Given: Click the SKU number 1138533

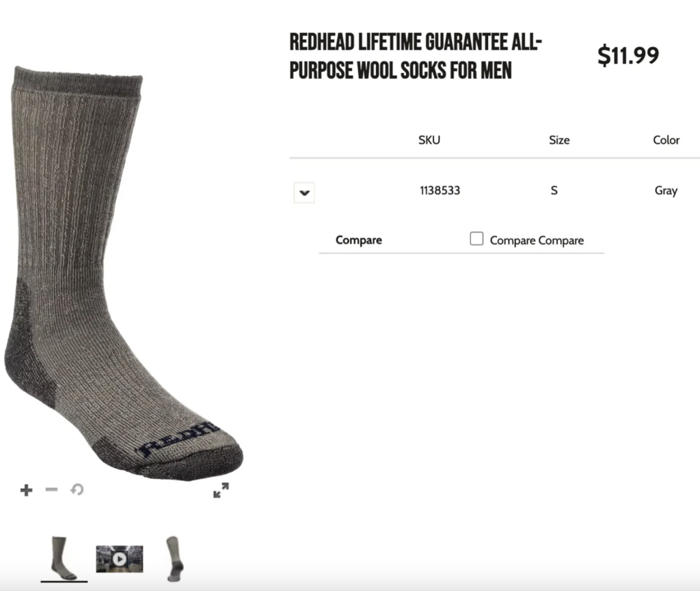Looking at the screenshot, I should 440,191.
